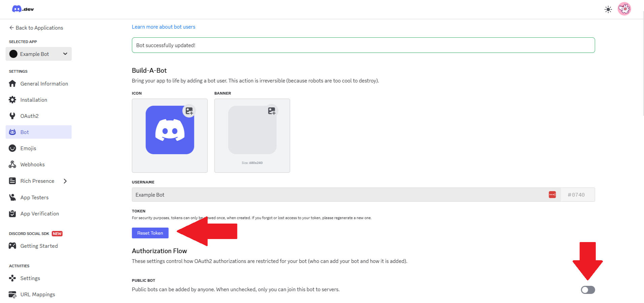Click the Discord .dev logo
The height and width of the screenshot is (303, 644).
pyautogui.click(x=23, y=9)
